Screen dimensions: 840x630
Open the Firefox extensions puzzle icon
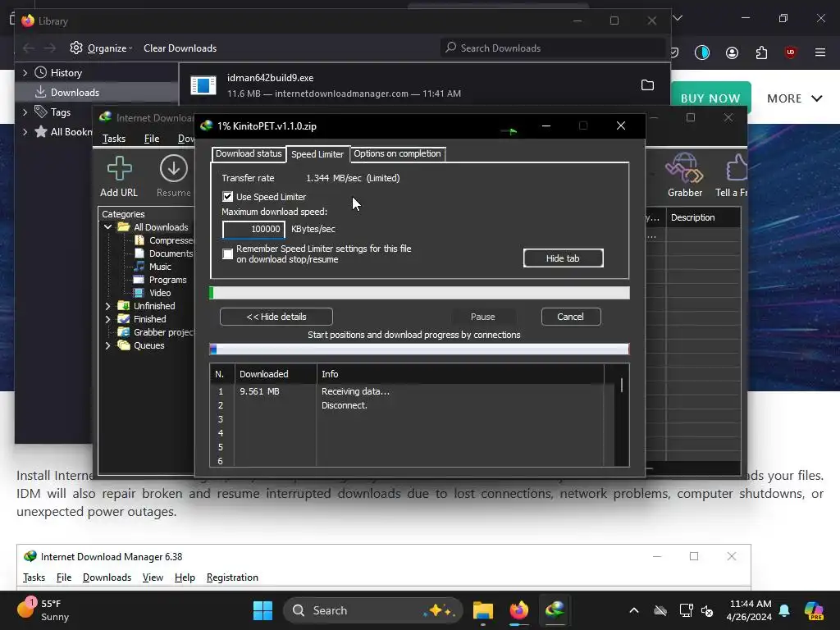click(x=761, y=52)
